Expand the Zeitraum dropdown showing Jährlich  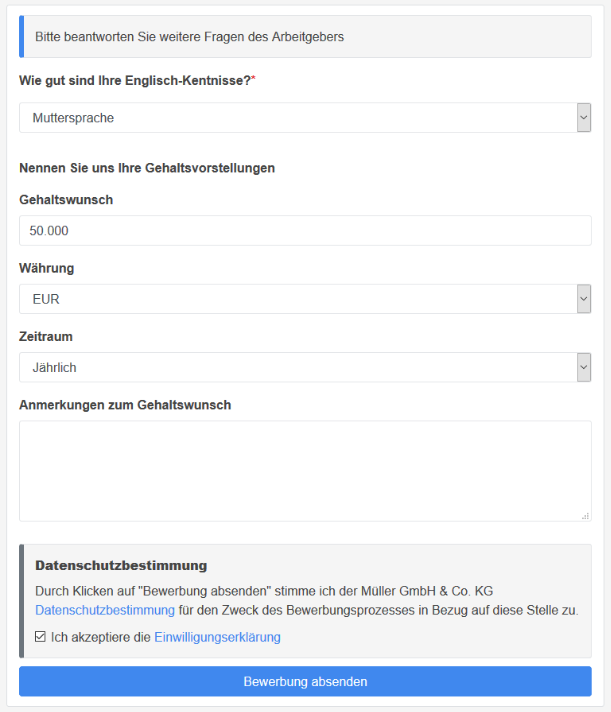tap(298, 367)
